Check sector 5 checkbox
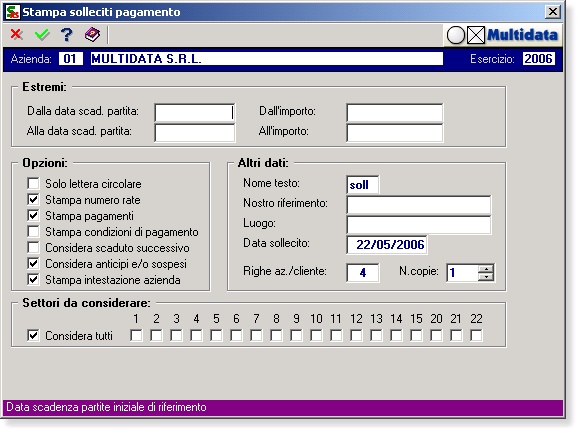 coord(216,335)
